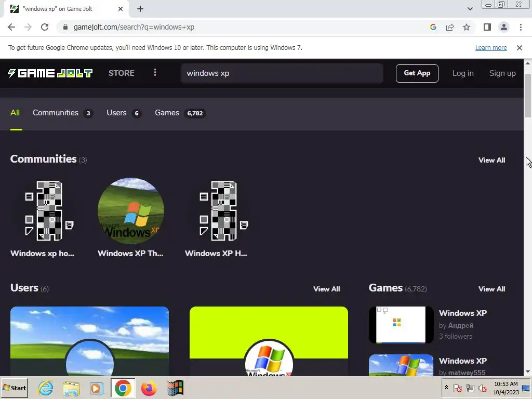Click View All for Games
This screenshot has height=399, width=532.
[491, 289]
